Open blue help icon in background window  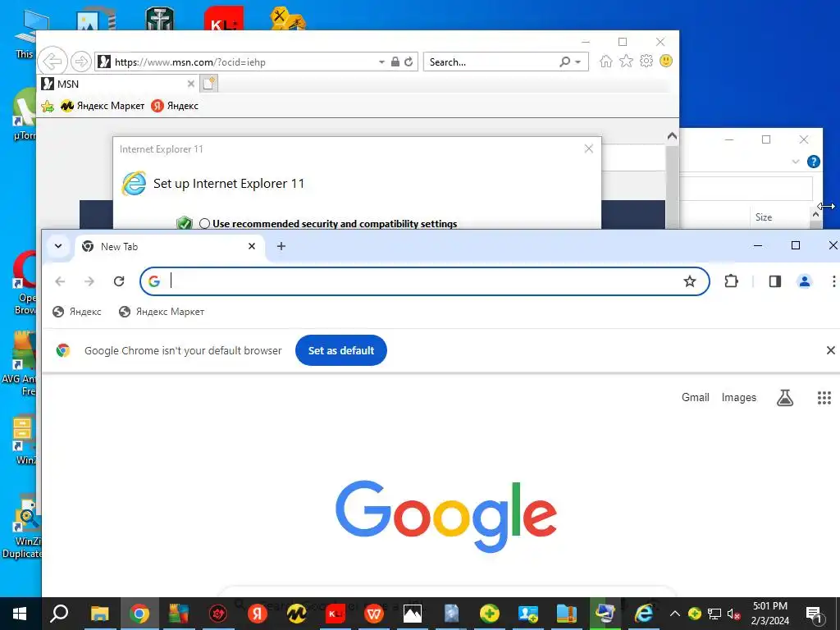813,162
